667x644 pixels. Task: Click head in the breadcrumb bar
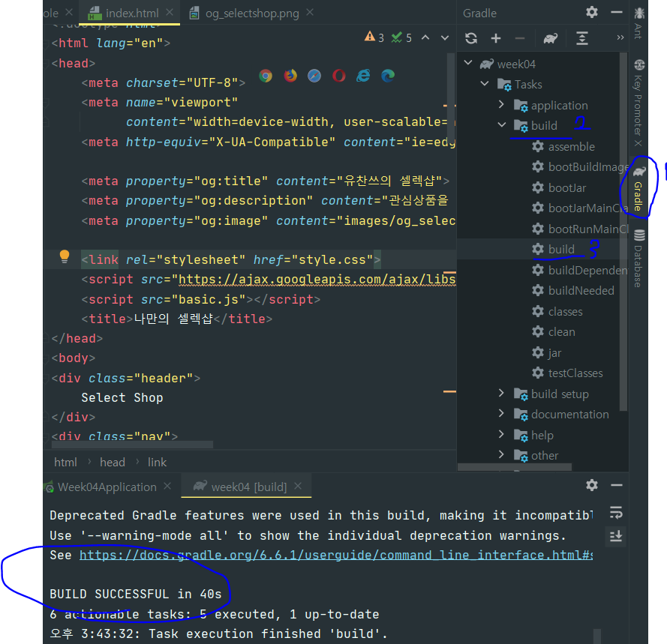coord(113,462)
